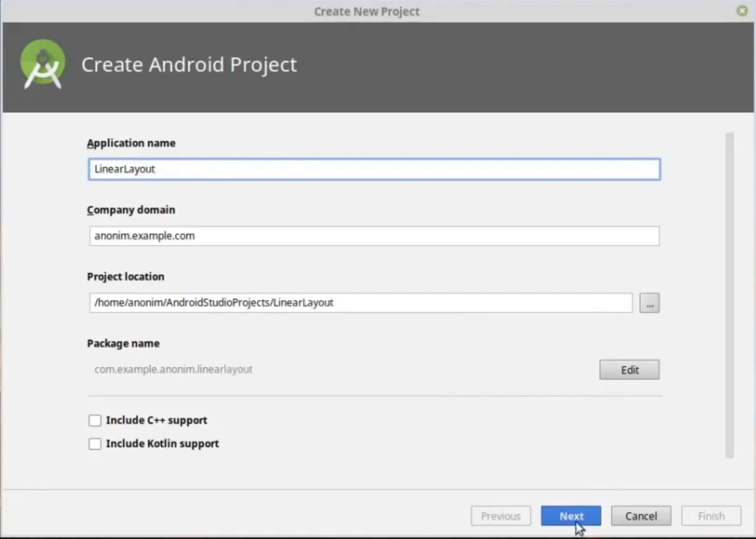The height and width of the screenshot is (539, 756).
Task: Click the Project location path field
Action: 360,303
